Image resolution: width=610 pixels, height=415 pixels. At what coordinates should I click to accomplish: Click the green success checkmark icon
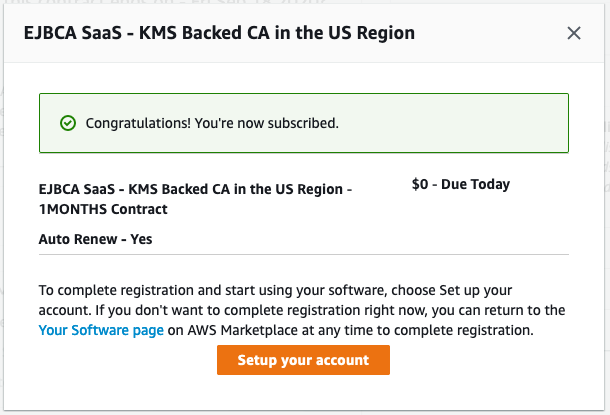(x=68, y=124)
